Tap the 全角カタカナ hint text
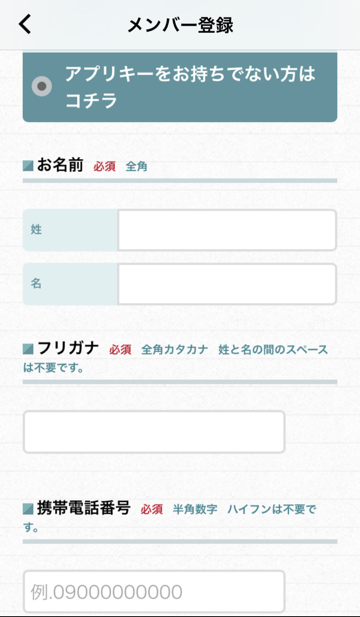The height and width of the screenshot is (617, 360). pyautogui.click(x=175, y=349)
